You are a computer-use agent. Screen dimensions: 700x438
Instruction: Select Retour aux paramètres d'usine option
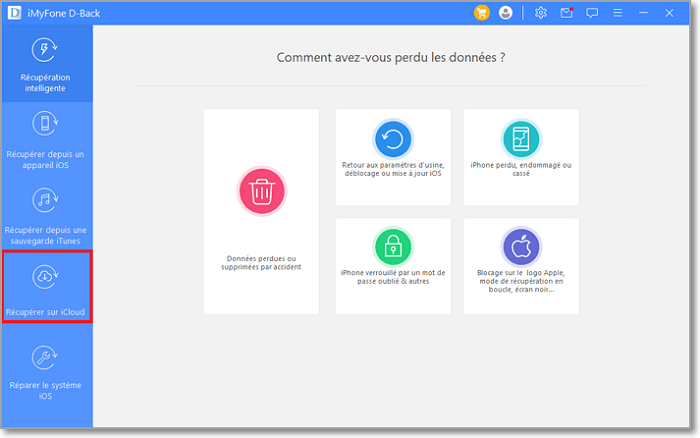click(393, 168)
